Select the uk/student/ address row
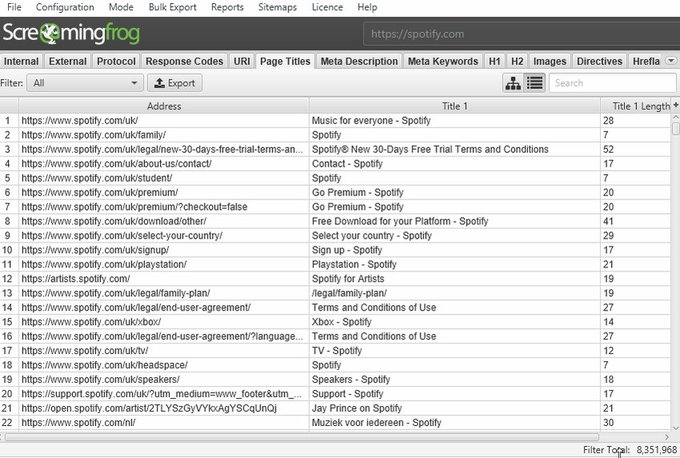The width and height of the screenshot is (680, 458). click(x=164, y=178)
